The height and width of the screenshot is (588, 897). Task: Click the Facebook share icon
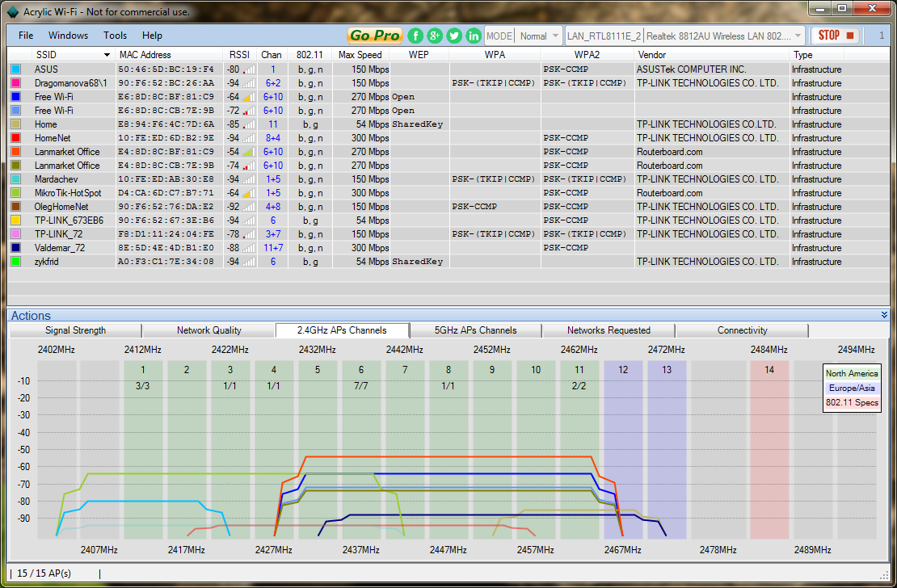(415, 36)
